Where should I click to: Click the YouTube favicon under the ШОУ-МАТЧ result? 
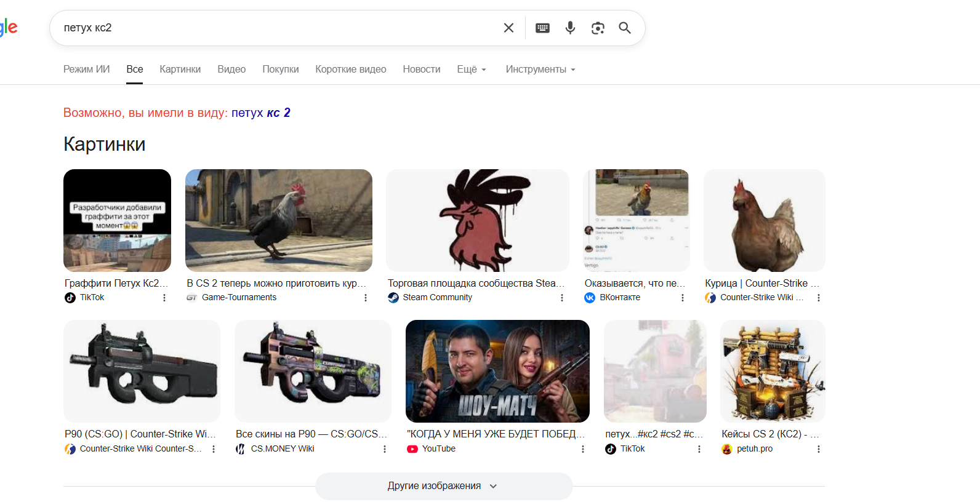coord(412,449)
